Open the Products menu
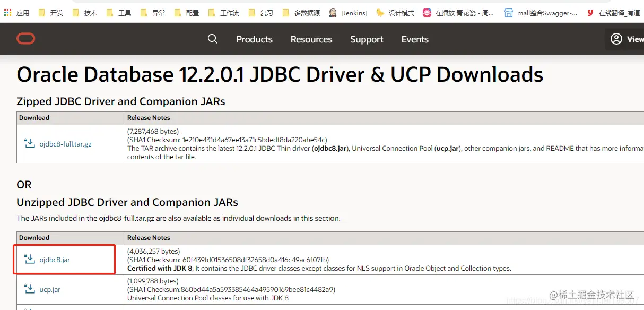The height and width of the screenshot is (310, 644). pos(254,39)
